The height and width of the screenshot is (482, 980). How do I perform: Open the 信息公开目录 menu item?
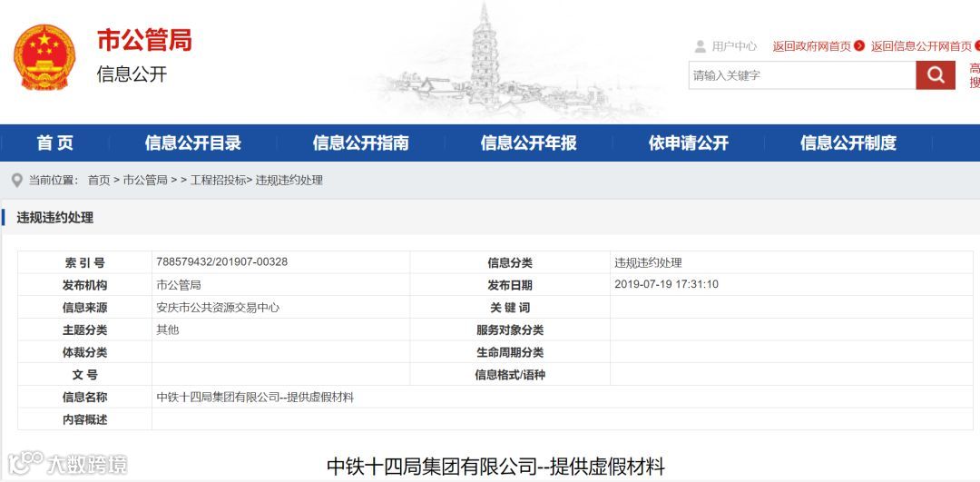click(x=193, y=143)
